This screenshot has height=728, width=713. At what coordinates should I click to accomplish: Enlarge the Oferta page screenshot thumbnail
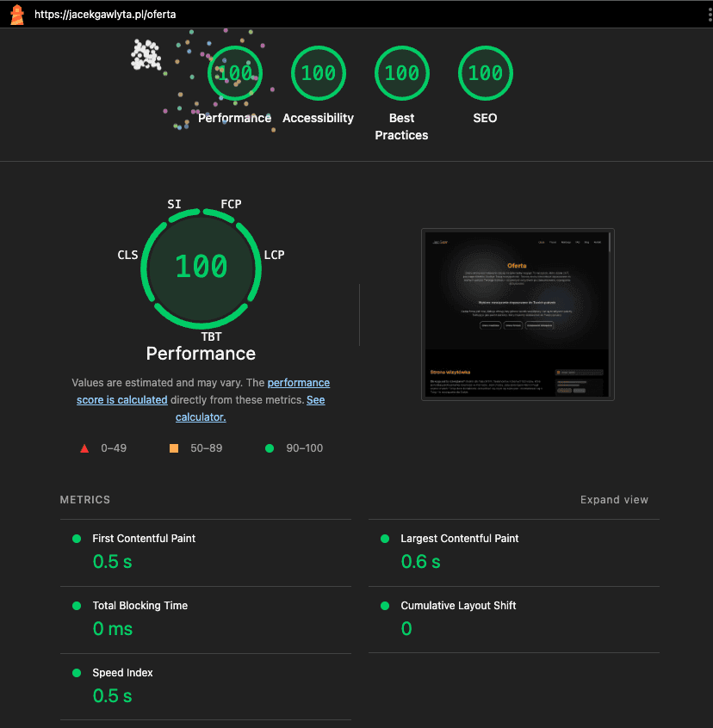click(x=518, y=314)
